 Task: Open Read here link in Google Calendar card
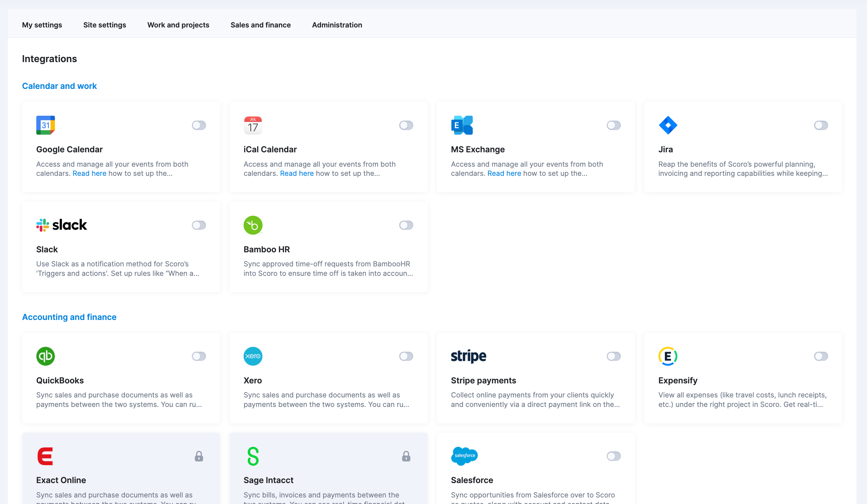pyautogui.click(x=90, y=173)
